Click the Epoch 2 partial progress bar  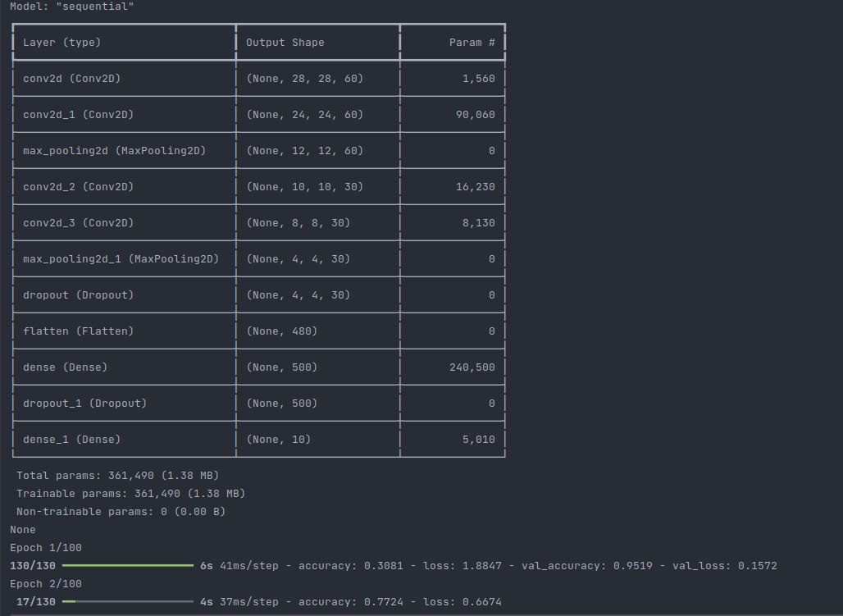point(128,602)
